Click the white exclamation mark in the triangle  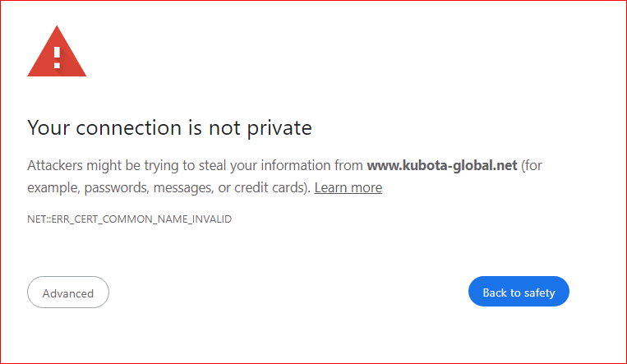pyautogui.click(x=57, y=57)
